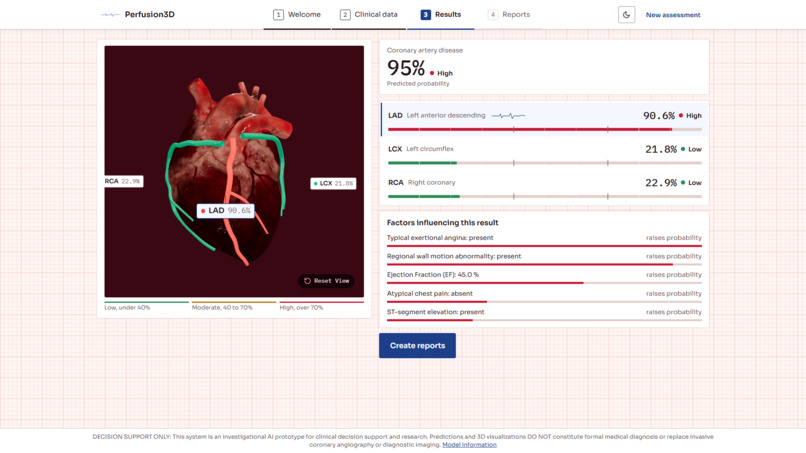Click the Create reports button

click(x=417, y=346)
